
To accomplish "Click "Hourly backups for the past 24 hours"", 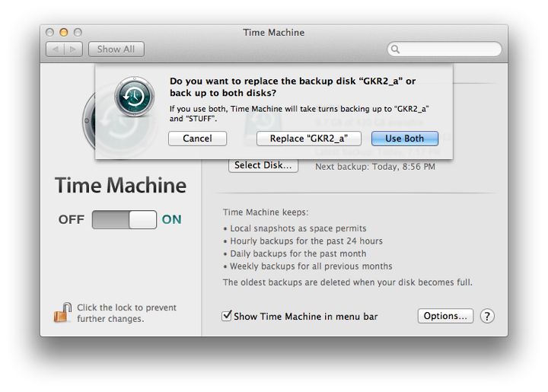I will pos(307,241).
